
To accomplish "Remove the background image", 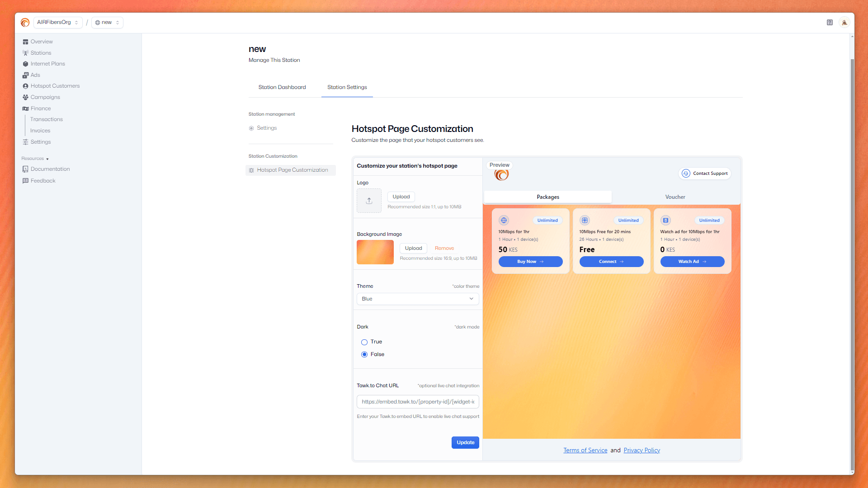I will coord(444,248).
